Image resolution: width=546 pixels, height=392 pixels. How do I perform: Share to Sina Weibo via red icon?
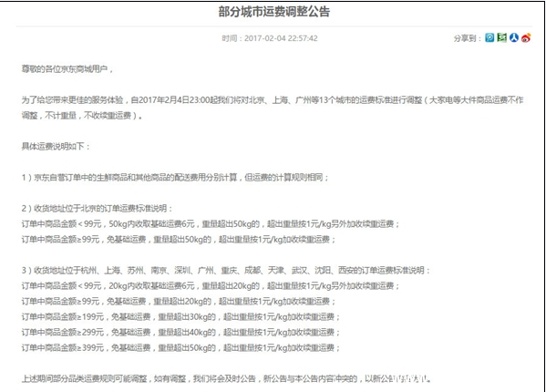click(526, 37)
